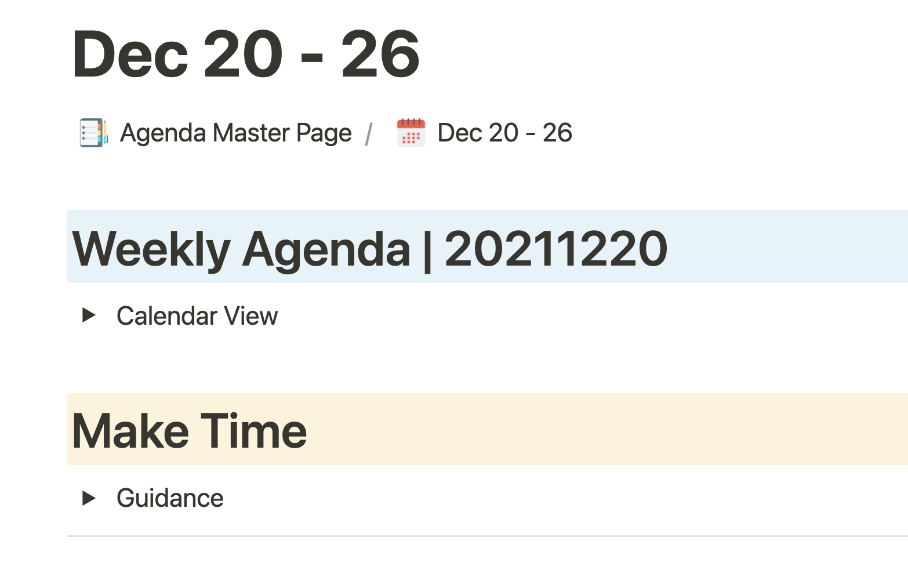Click the yellow highlighted area after Make Time
The image size is (908, 588).
click(x=607, y=429)
